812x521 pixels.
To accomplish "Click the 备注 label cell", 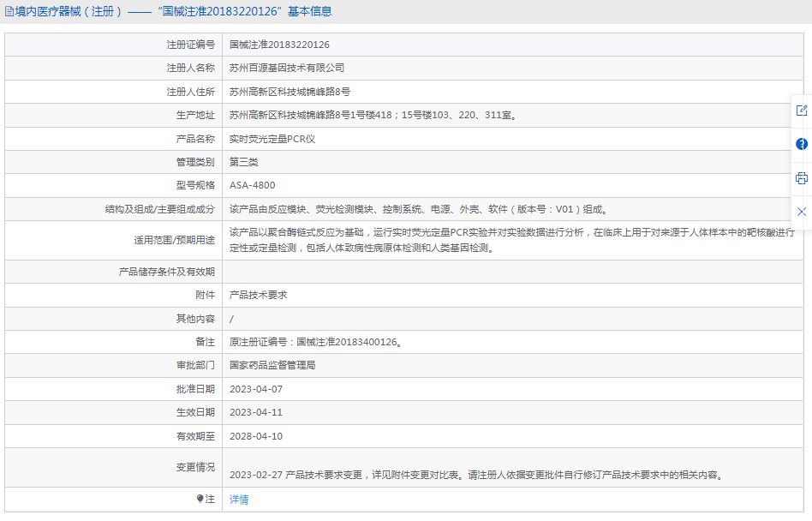I will coord(114,342).
